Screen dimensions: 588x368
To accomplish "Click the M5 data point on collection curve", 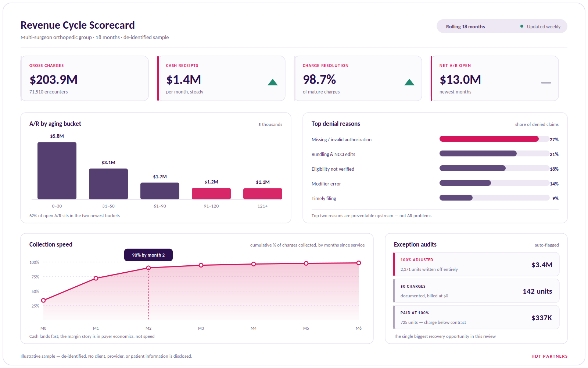I will tap(306, 263).
